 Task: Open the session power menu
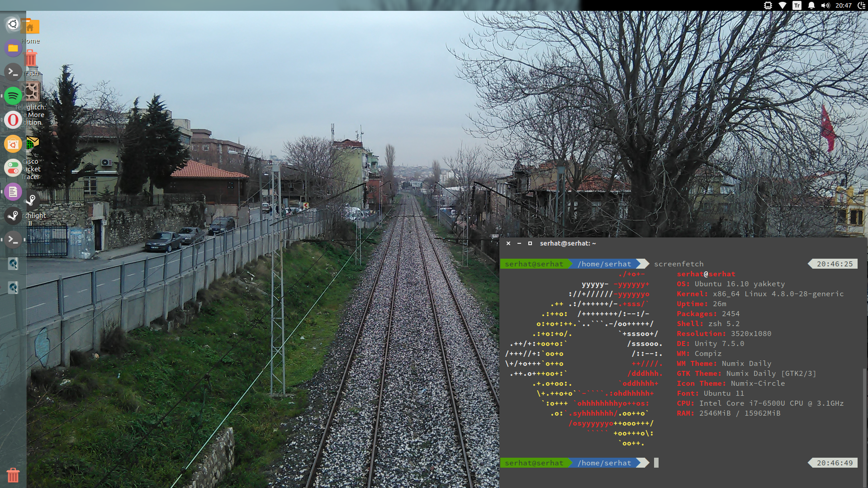(x=861, y=5)
